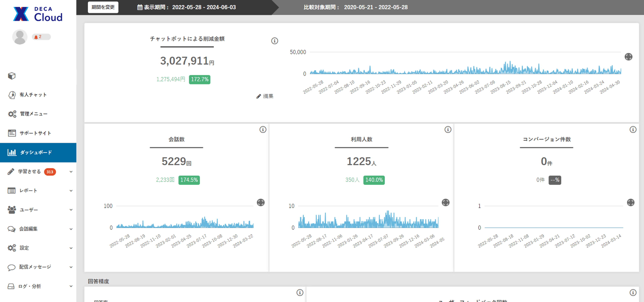Click the 172.7% green badge
The image size is (644, 302).
[x=200, y=79]
